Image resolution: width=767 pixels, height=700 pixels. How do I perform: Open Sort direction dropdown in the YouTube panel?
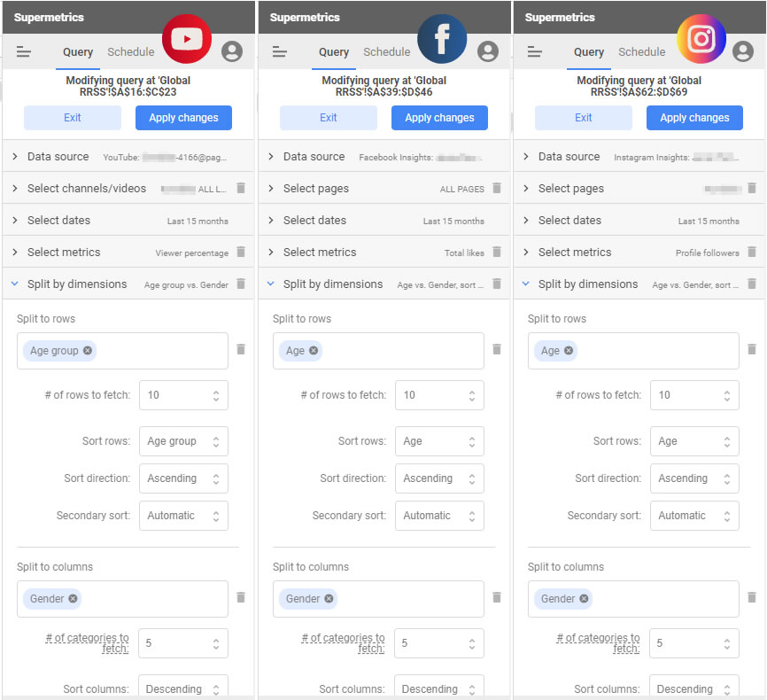pyautogui.click(x=183, y=478)
